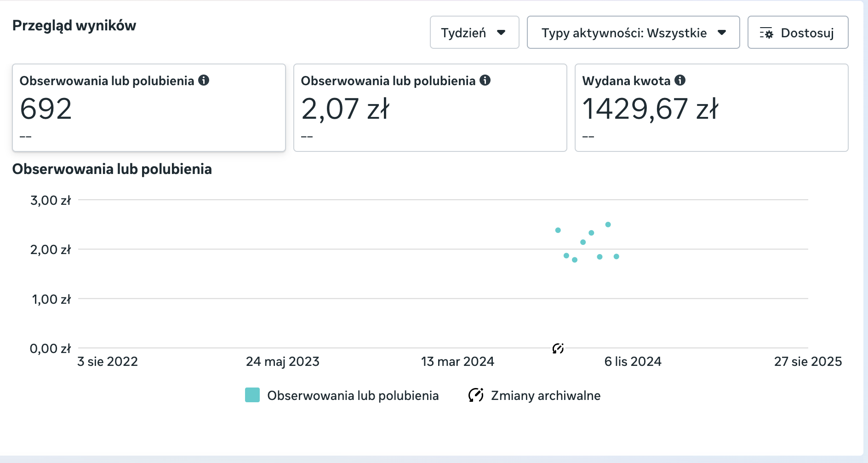Viewport: 868px width, 463px height.
Task: Select the 692 Obserwowania lub polubienia card
Action: tap(148, 107)
